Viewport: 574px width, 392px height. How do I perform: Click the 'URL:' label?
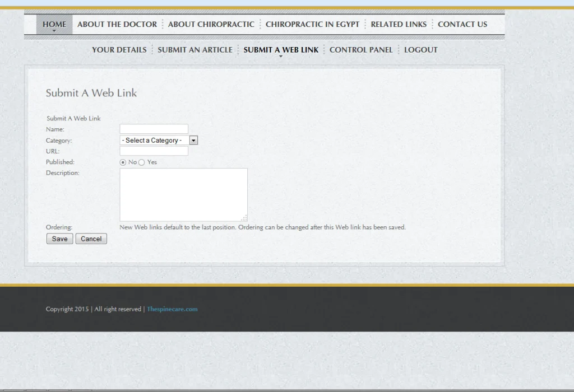(53, 151)
